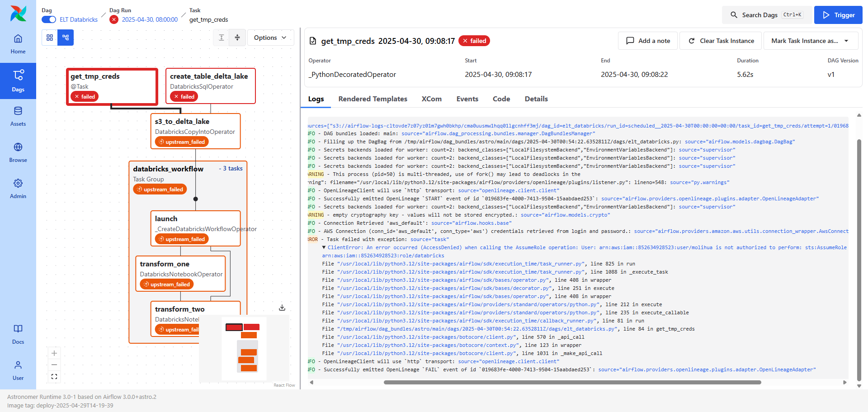
Task: Go to Home in sidebar
Action: pos(18,44)
